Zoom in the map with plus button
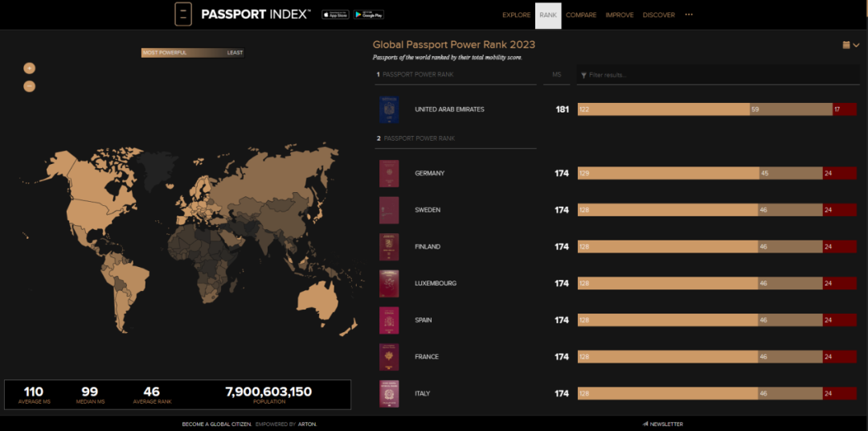The width and height of the screenshot is (868, 431). [30, 68]
